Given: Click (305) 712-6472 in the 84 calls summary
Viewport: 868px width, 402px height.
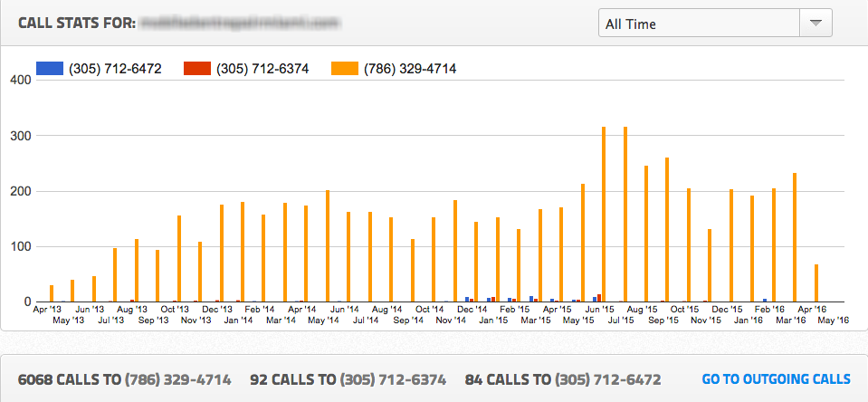Looking at the screenshot, I should pos(607,379).
